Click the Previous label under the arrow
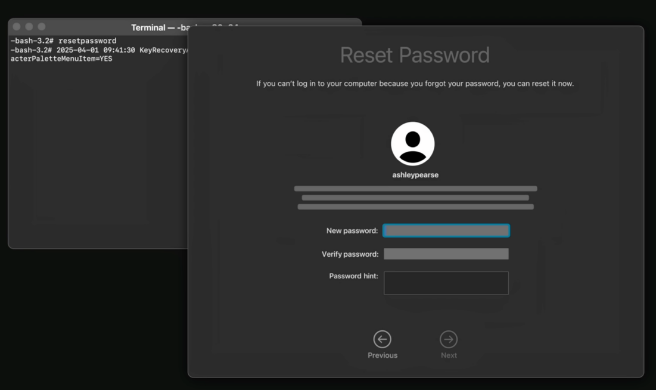Viewport: 656px width, 390px height. [x=382, y=355]
